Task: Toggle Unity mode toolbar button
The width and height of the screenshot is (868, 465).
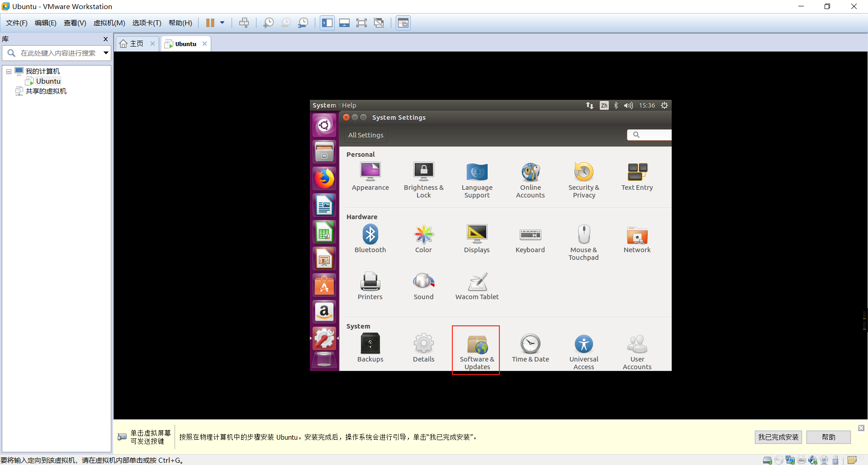Action: click(379, 23)
